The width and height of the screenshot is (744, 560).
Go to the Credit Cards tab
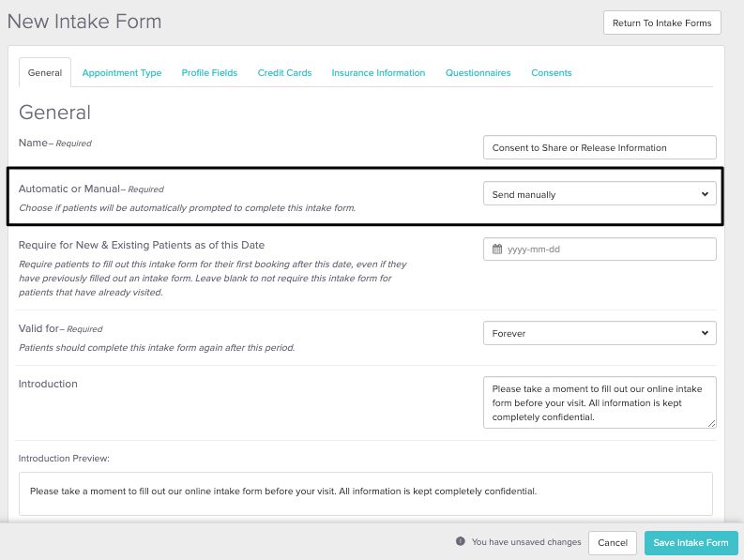[284, 72]
